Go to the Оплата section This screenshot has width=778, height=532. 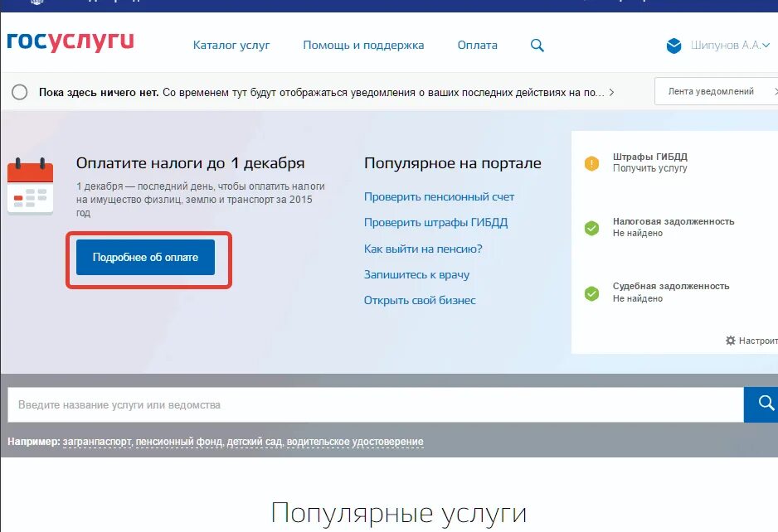(x=477, y=45)
